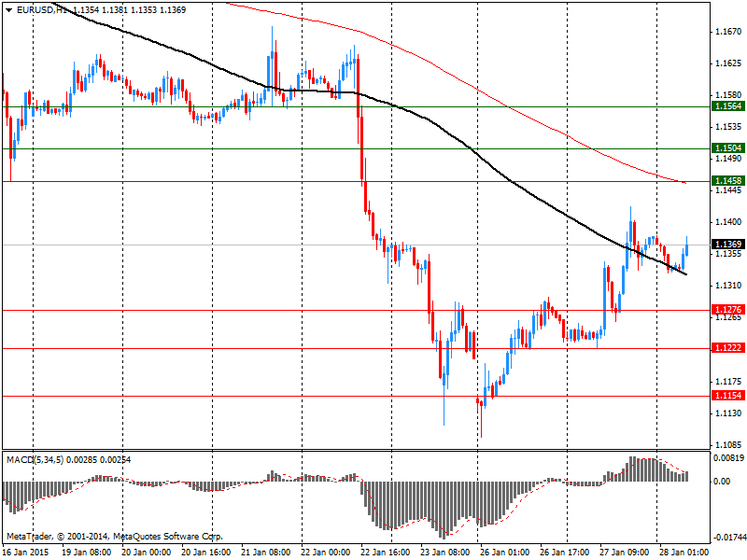
Task: Click the 1.1625 price scale value
Action: tap(728, 63)
